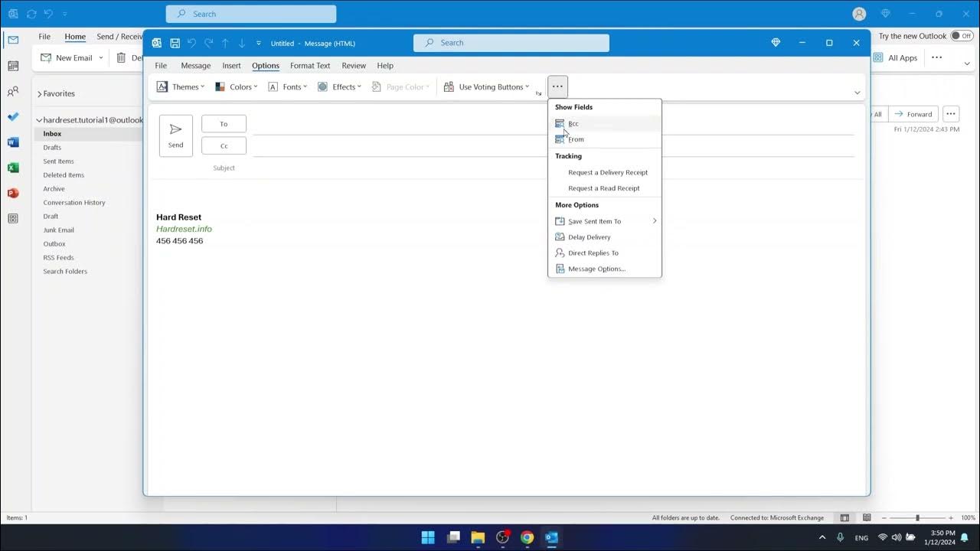Click the Send button
The width and height of the screenshot is (980, 551).
pyautogui.click(x=175, y=135)
